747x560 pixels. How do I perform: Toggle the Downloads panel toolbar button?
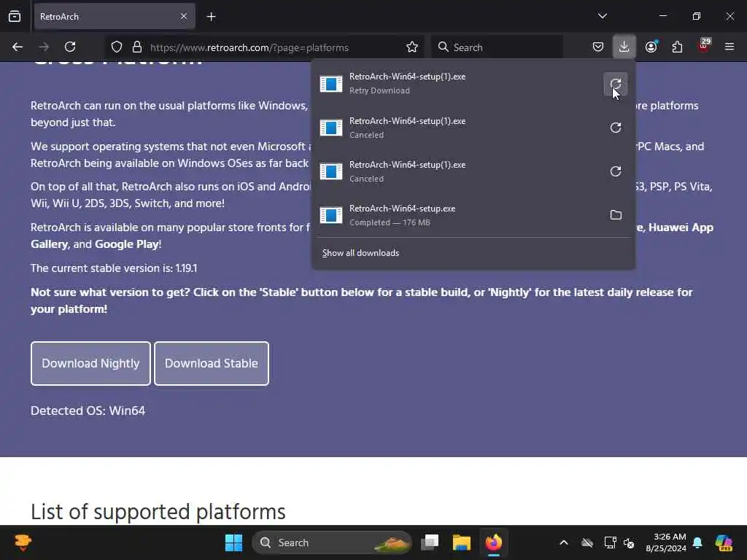[624, 47]
